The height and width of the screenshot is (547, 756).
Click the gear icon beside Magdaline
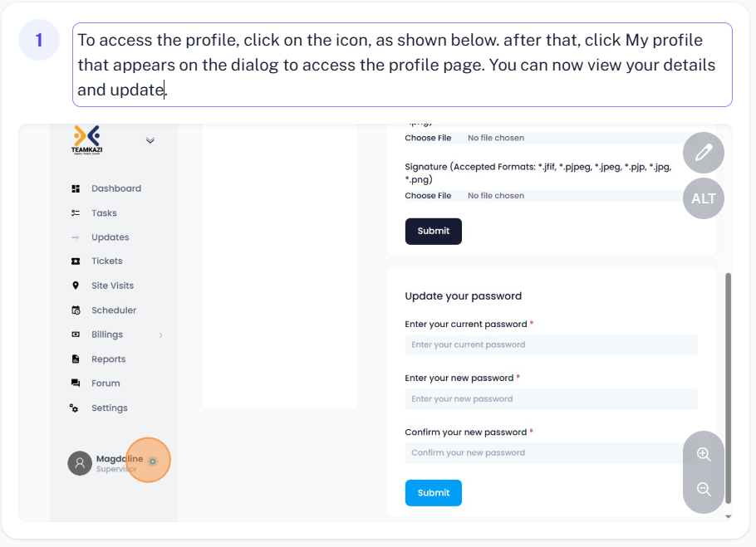pyautogui.click(x=152, y=461)
